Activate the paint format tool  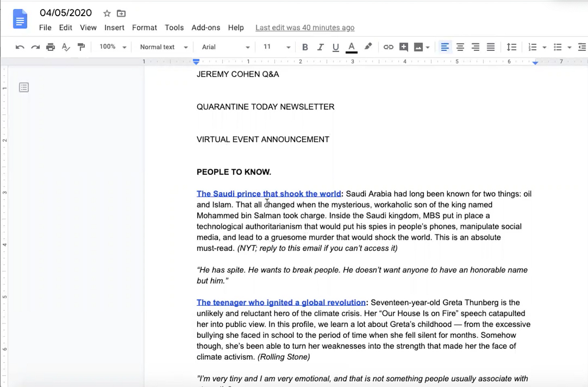click(81, 47)
